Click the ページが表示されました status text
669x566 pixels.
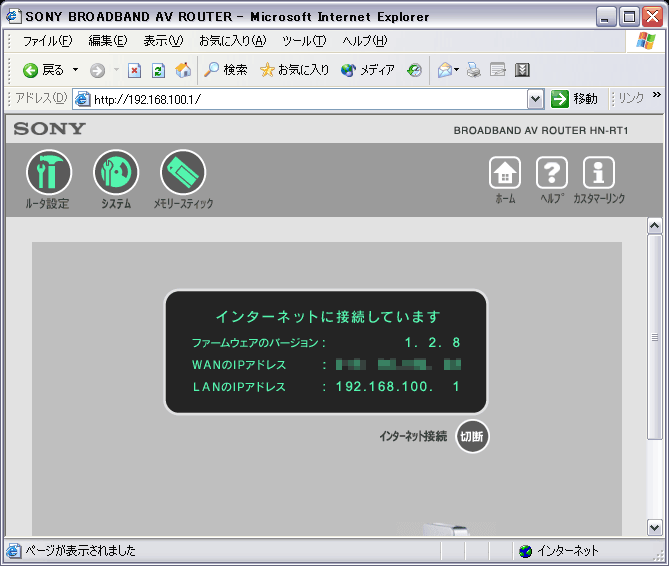pos(80,551)
